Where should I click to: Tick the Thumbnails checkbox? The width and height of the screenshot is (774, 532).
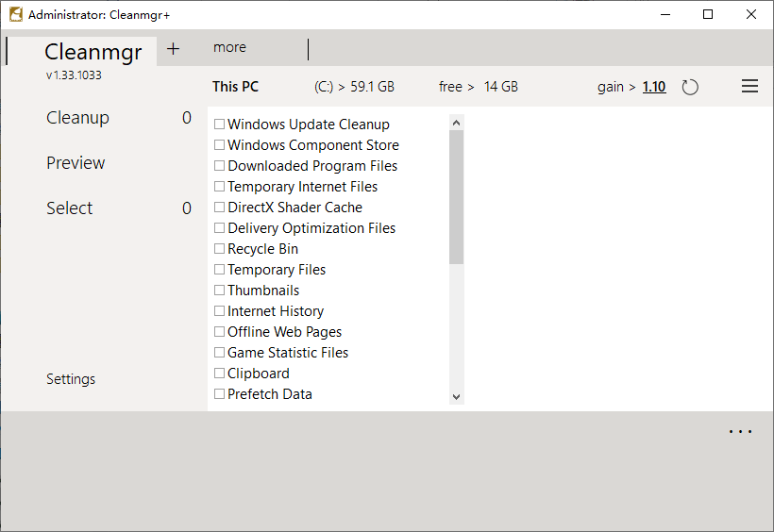tap(220, 291)
